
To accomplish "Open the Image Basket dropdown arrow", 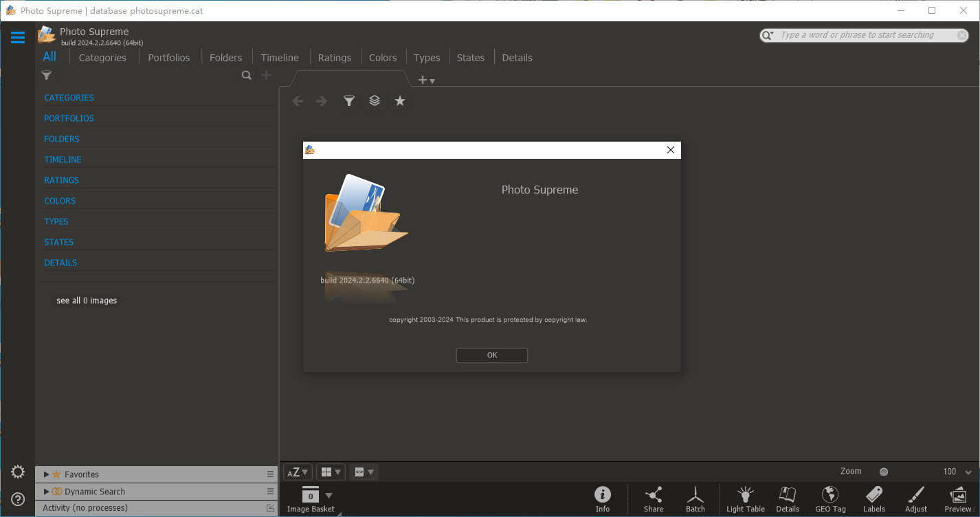I will [x=328, y=495].
